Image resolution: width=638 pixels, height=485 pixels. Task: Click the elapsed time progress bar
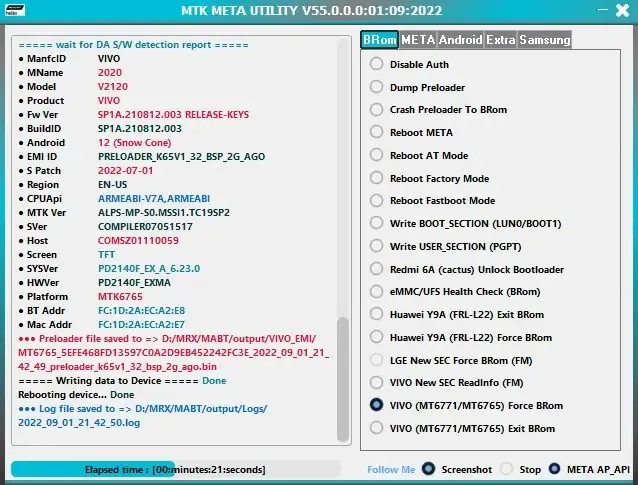coord(175,469)
